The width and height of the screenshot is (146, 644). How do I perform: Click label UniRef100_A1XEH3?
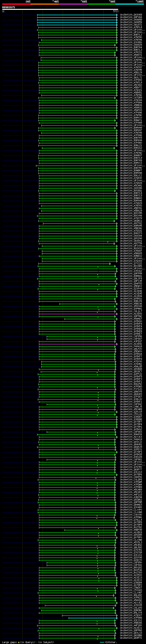[x=131, y=314]
